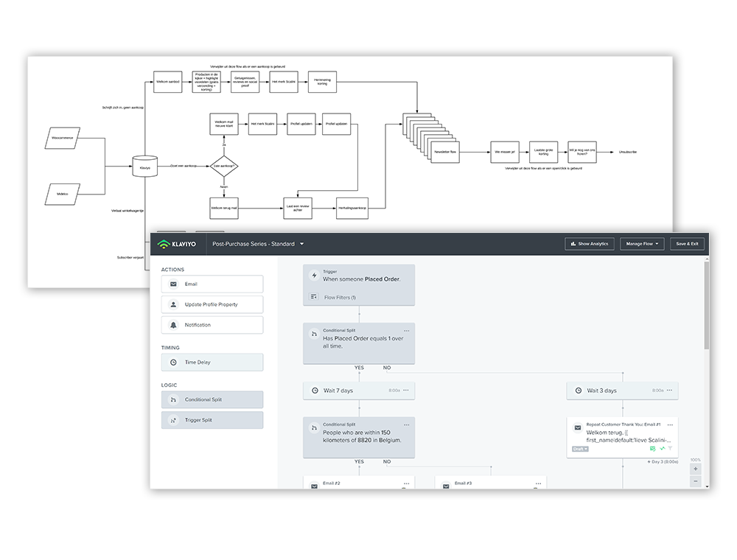Select the Time Delay clock icon
The image size is (737, 560).
173,363
